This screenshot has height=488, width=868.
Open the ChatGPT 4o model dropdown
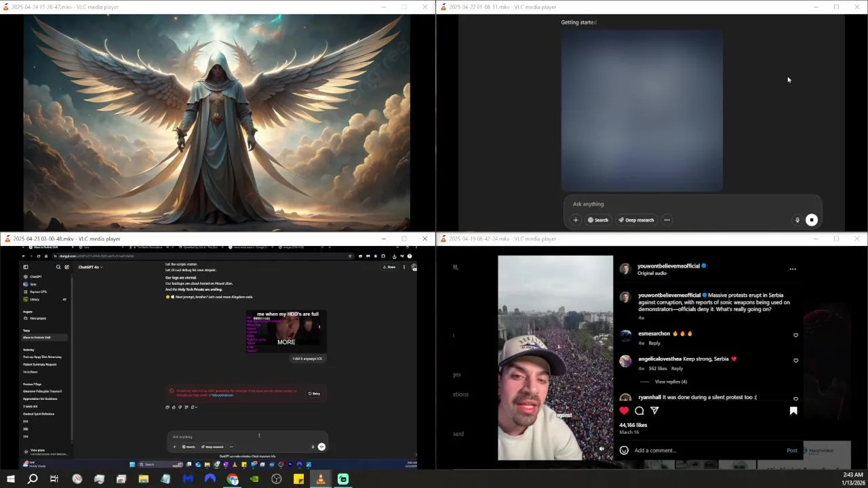click(90, 267)
